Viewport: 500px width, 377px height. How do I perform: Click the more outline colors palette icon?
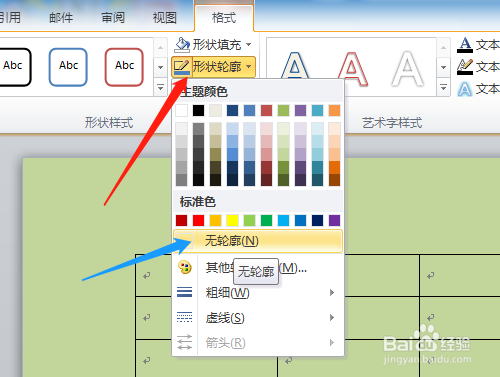coord(185,267)
